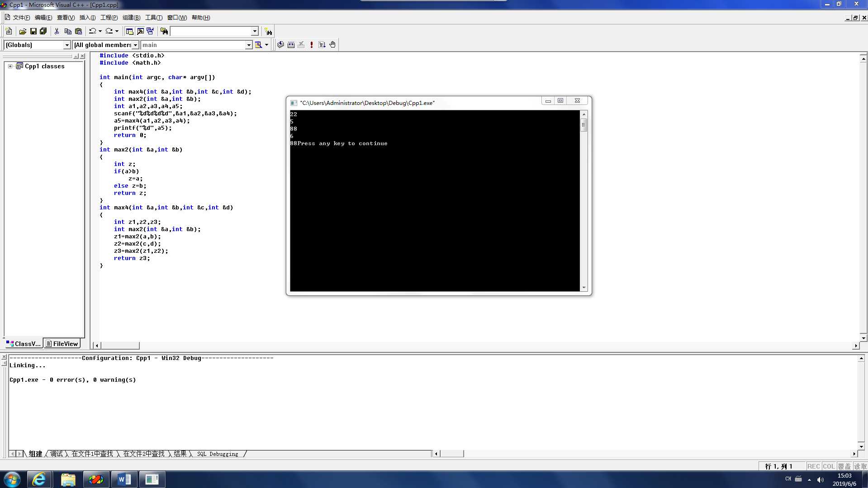Click the Compile icon in build minibar
The image size is (868, 488).
(280, 45)
